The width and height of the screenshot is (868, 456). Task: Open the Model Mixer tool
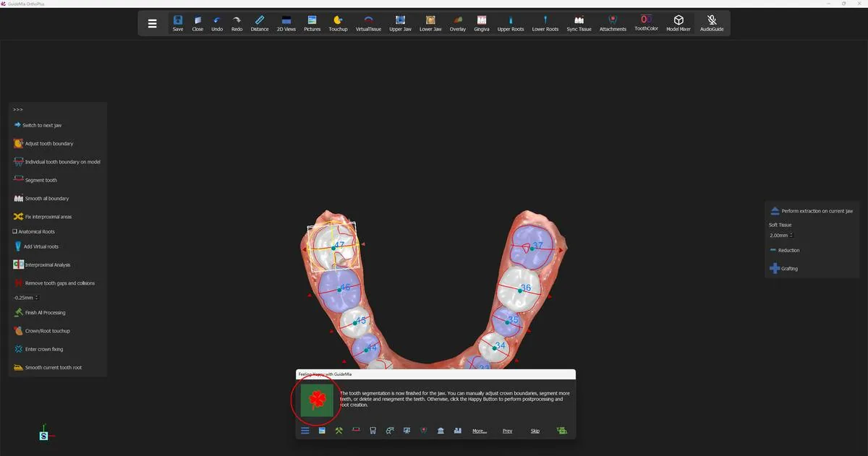pos(678,24)
